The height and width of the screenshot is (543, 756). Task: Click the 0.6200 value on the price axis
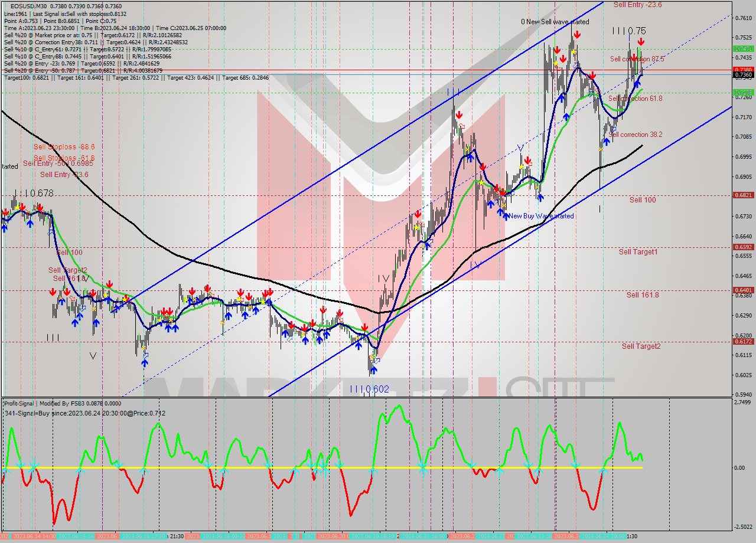click(742, 335)
